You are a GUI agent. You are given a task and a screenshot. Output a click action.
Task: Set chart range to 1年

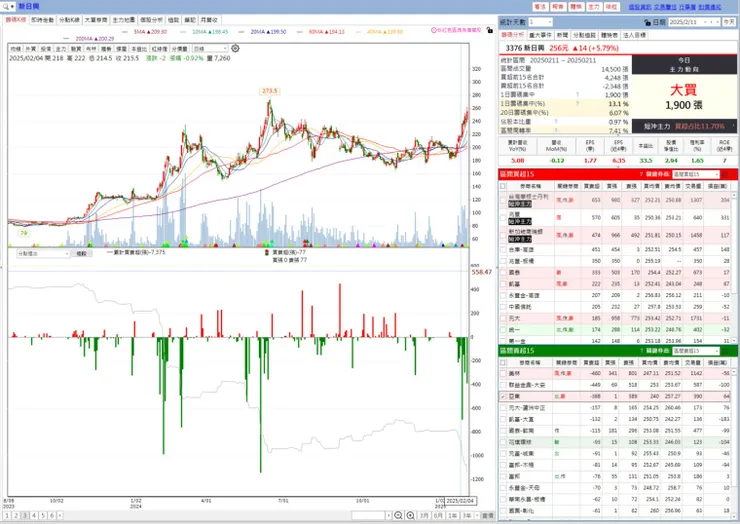click(x=452, y=516)
